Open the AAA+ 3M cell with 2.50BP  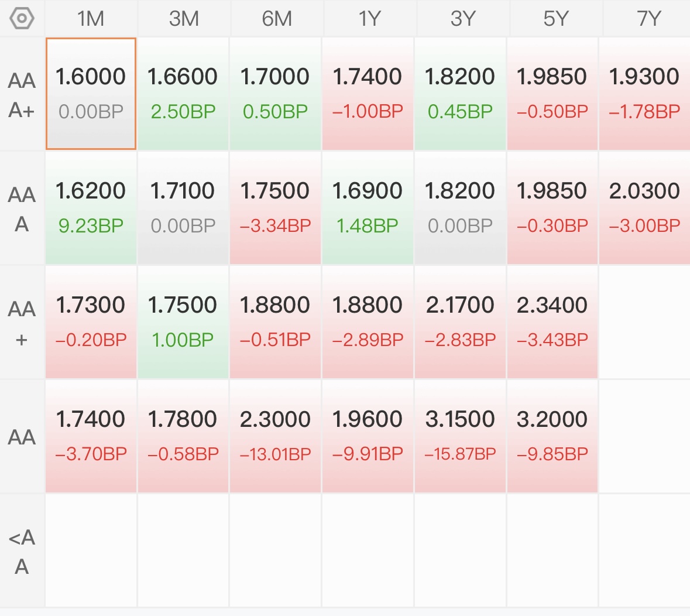(183, 94)
